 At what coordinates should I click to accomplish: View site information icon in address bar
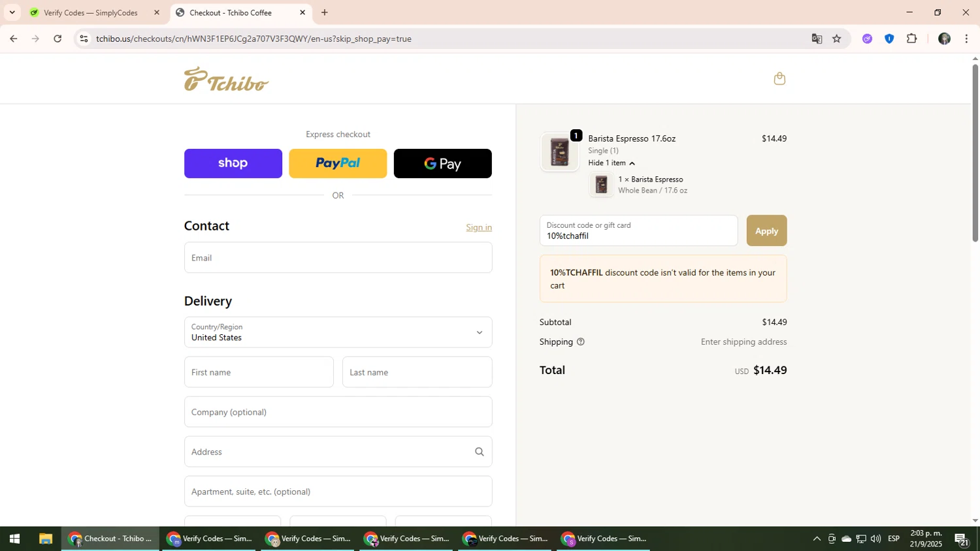(84, 39)
